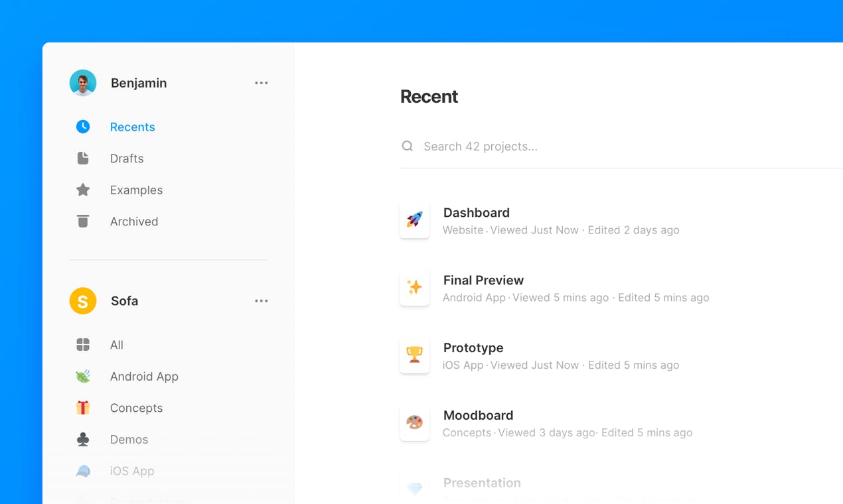843x504 pixels.
Task: Open the Prototype project
Action: 473,347
